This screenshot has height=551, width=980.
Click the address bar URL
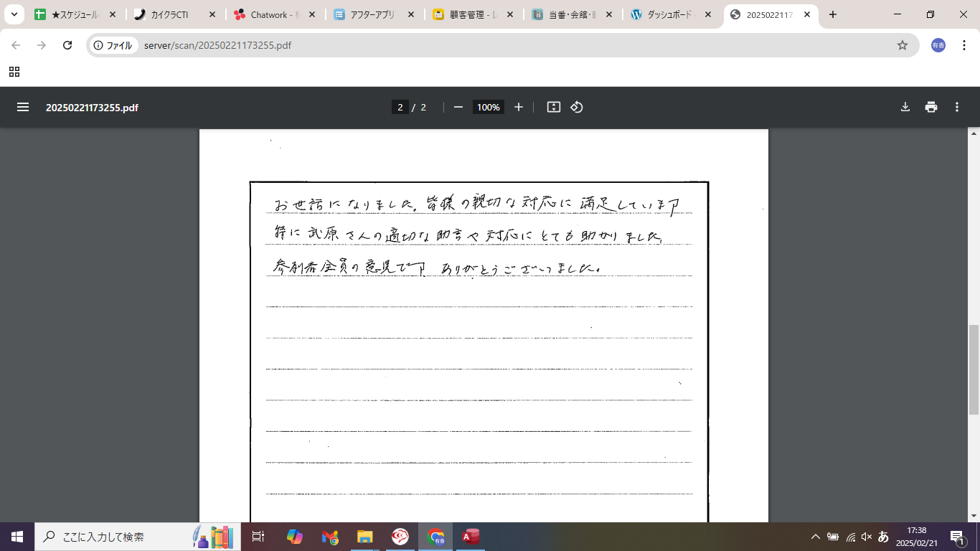[217, 45]
